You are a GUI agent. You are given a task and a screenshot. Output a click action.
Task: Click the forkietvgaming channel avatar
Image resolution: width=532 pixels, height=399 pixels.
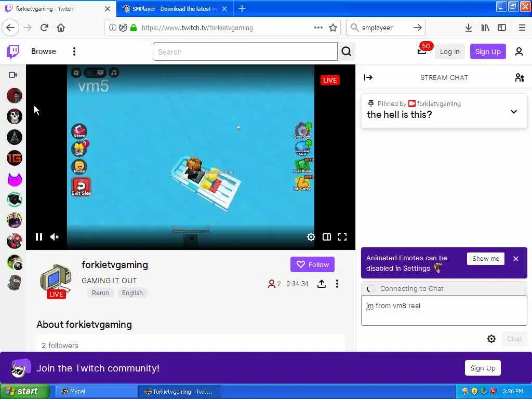(56, 281)
